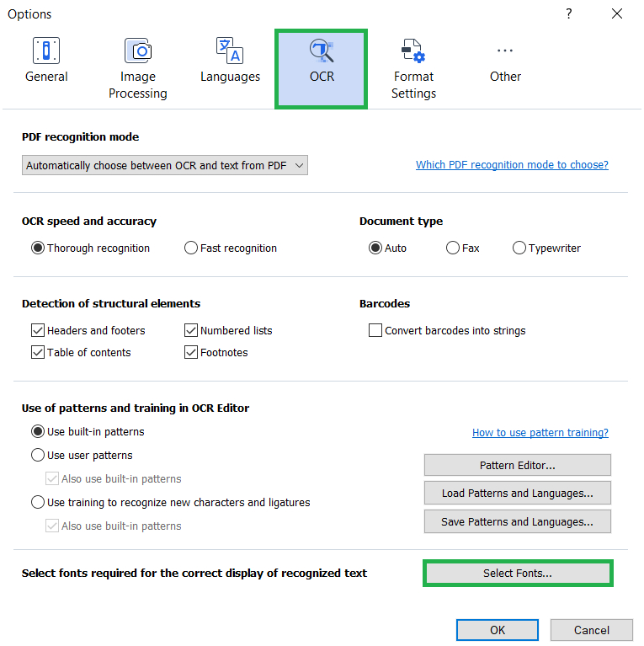Click Load Patterns and Languages button
Image resolution: width=644 pixels, height=646 pixels.
[518, 494]
